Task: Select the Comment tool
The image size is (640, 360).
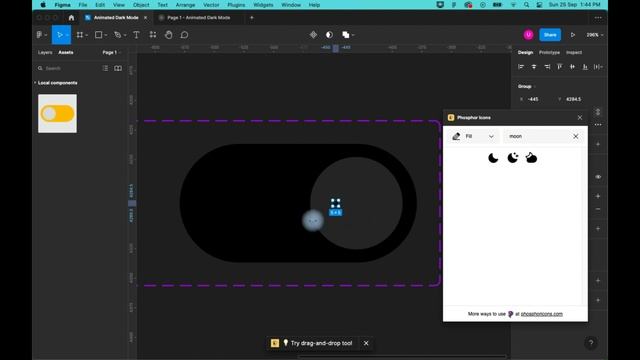Action: (184, 35)
